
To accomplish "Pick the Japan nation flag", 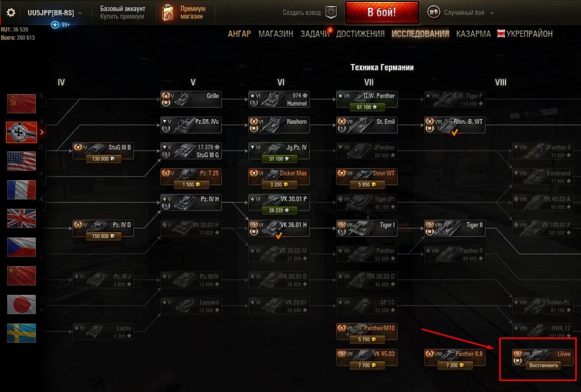I will 21,304.
